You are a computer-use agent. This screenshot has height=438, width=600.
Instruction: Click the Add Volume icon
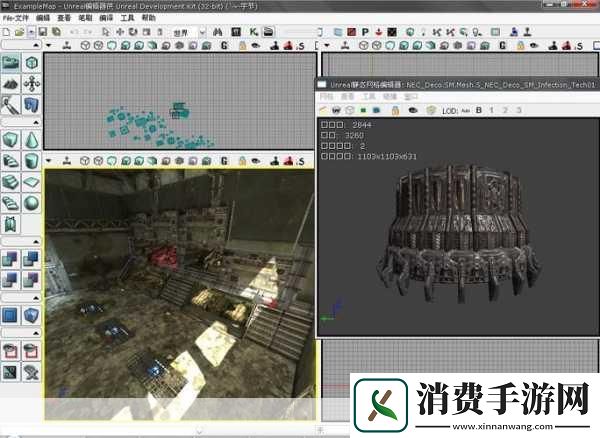coord(31,315)
